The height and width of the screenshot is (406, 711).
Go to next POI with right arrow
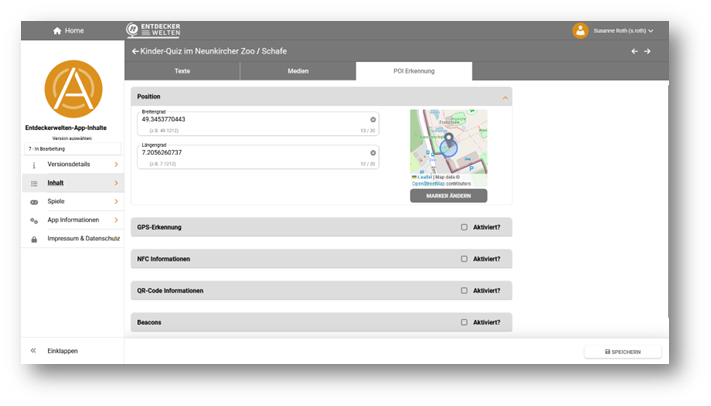tap(647, 51)
